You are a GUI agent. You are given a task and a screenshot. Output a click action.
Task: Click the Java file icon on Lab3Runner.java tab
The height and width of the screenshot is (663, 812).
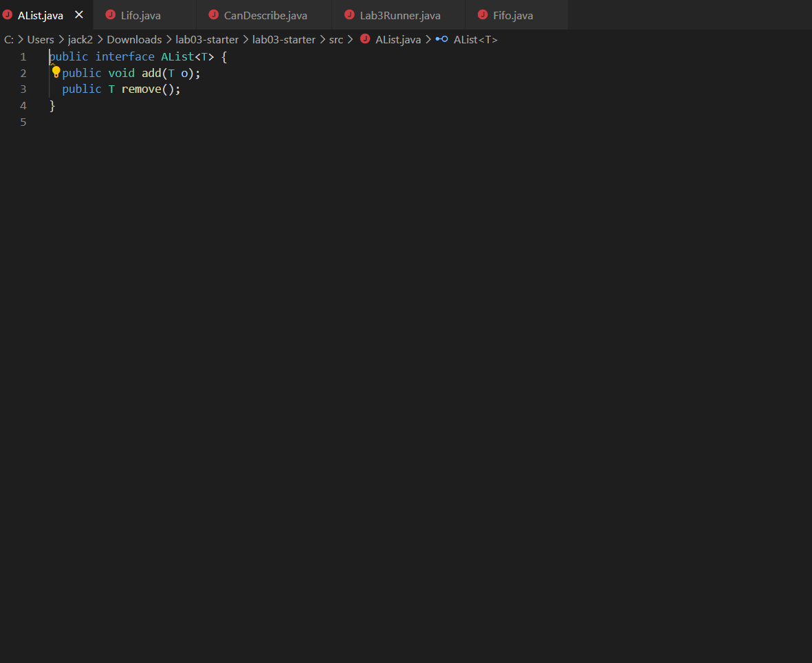coord(349,14)
